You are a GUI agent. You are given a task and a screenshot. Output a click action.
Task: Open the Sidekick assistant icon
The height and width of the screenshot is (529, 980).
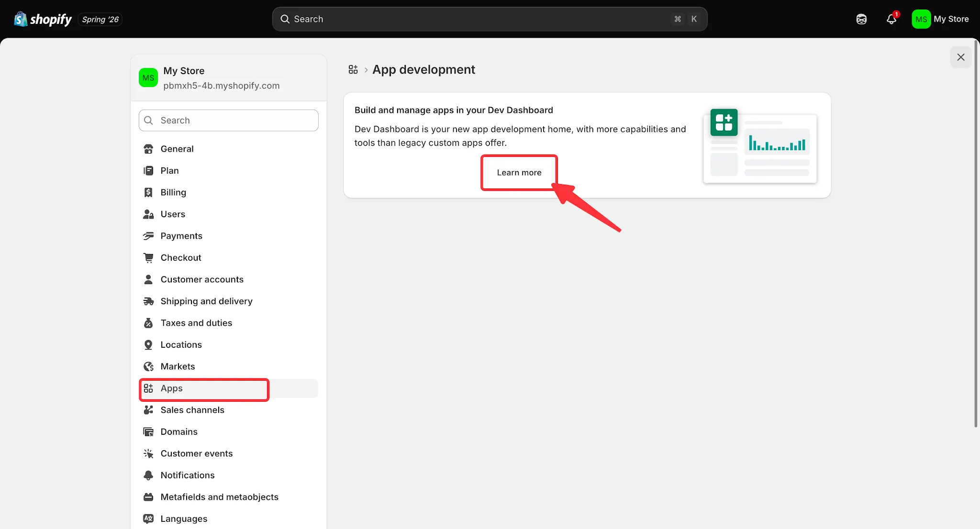click(861, 19)
